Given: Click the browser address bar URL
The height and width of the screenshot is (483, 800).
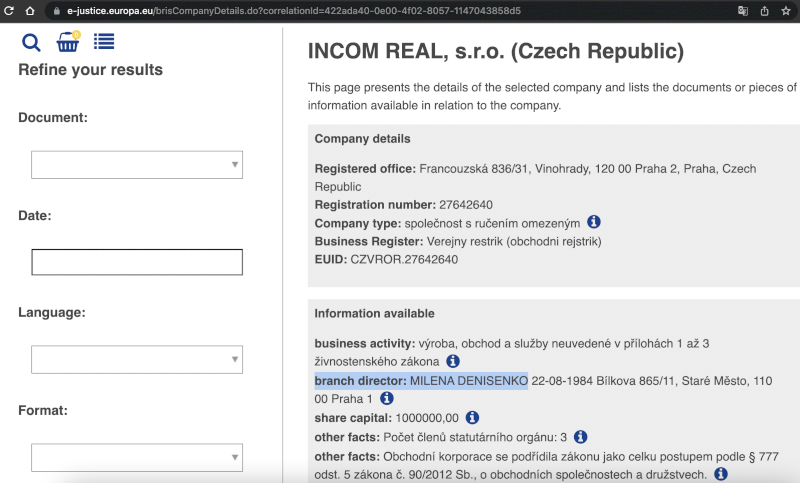Looking at the screenshot, I should coord(294,11).
